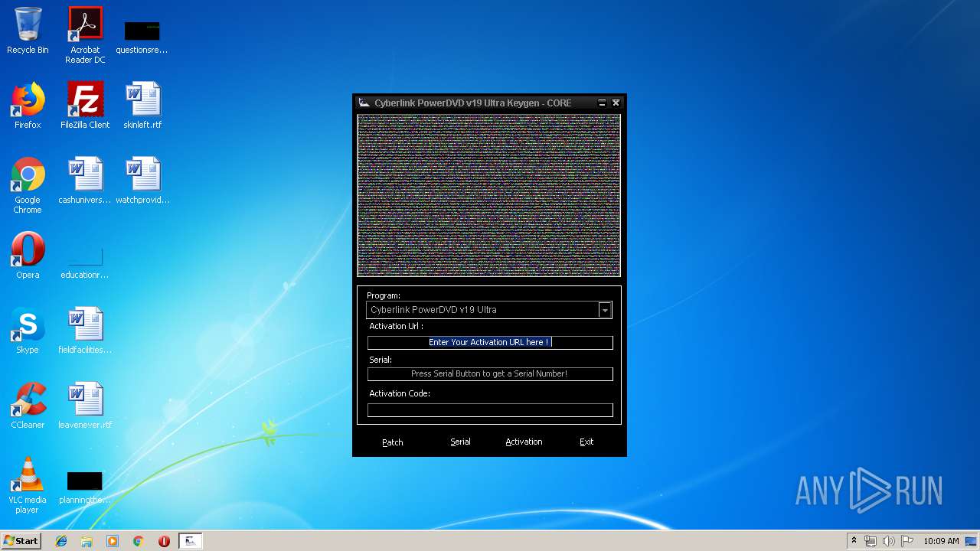Image resolution: width=980 pixels, height=551 pixels.
Task: Open Windows Media Player taskbar icon
Action: coord(113,541)
